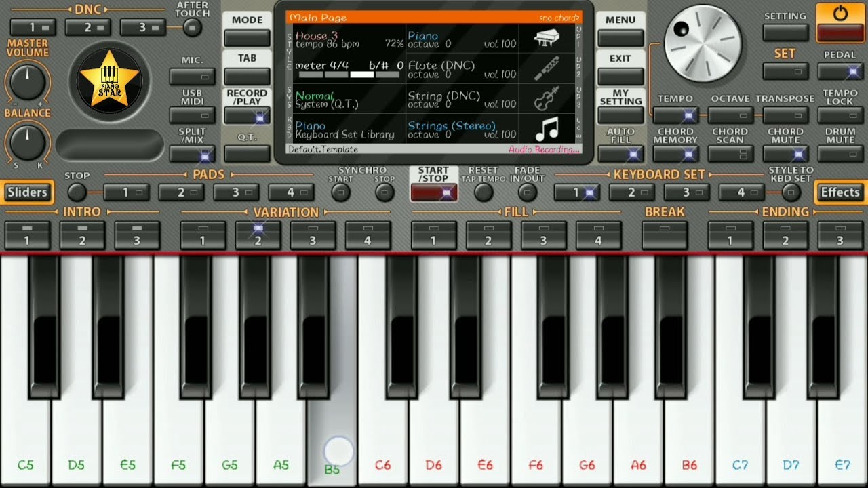Click the Piano Star logo
Viewport: 868px width, 488px height.
point(109,81)
